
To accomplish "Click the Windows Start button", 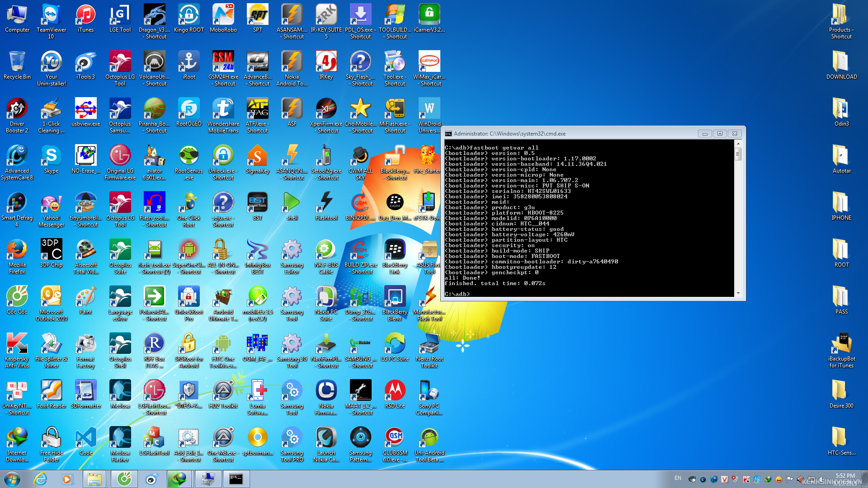I will pyautogui.click(x=12, y=479).
